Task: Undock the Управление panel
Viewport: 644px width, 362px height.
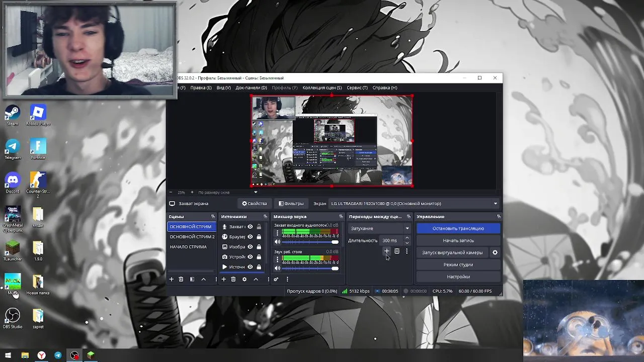Action: (x=499, y=217)
